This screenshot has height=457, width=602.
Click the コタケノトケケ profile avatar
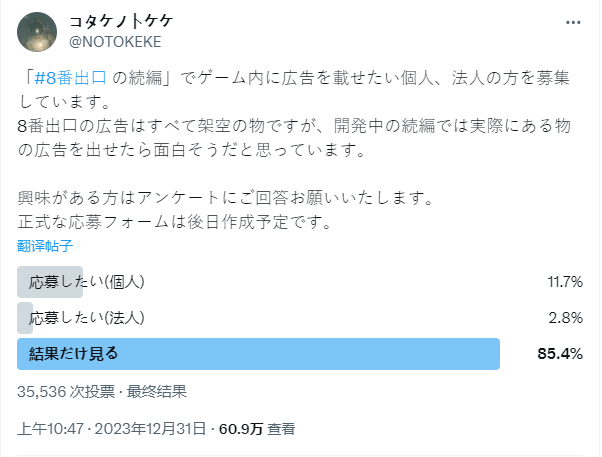pos(37,32)
